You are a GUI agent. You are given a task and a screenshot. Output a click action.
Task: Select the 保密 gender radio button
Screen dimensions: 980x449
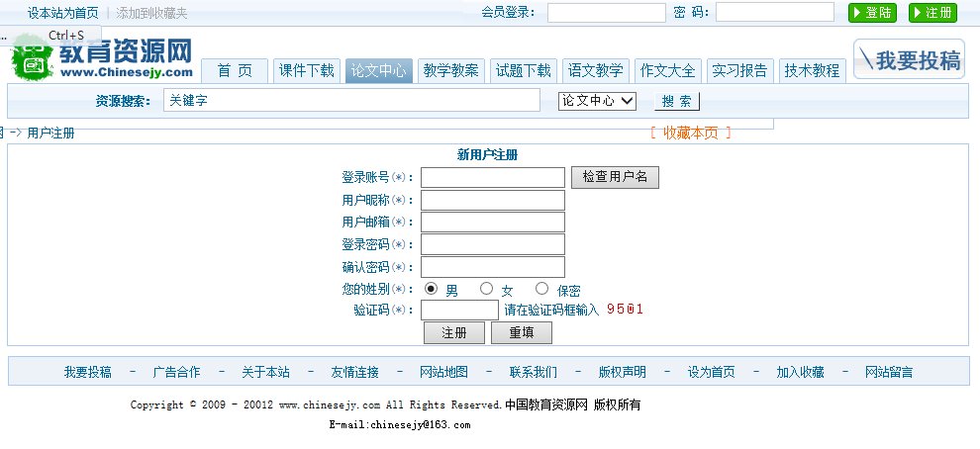[541, 289]
